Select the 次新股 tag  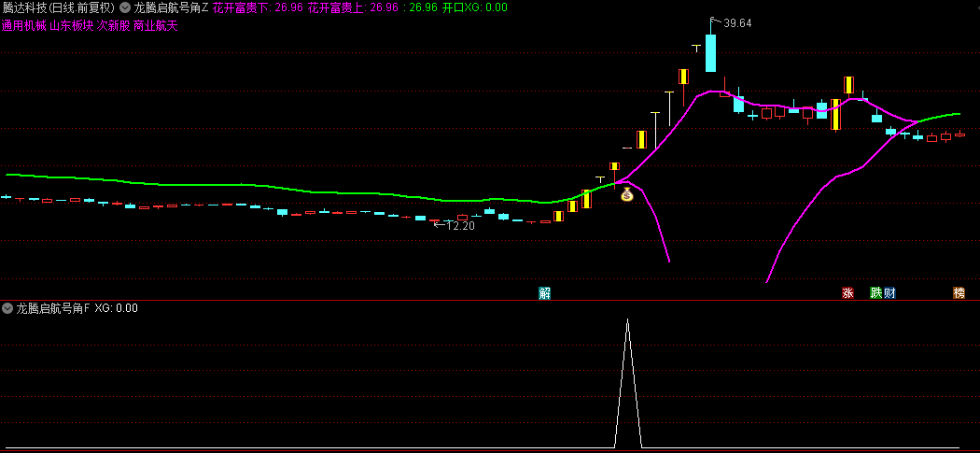(x=113, y=26)
